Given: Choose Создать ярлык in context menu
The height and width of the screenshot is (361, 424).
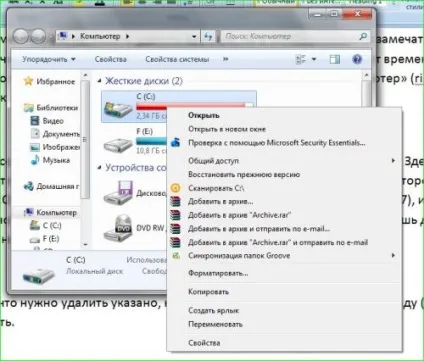Looking at the screenshot, I should (213, 310).
